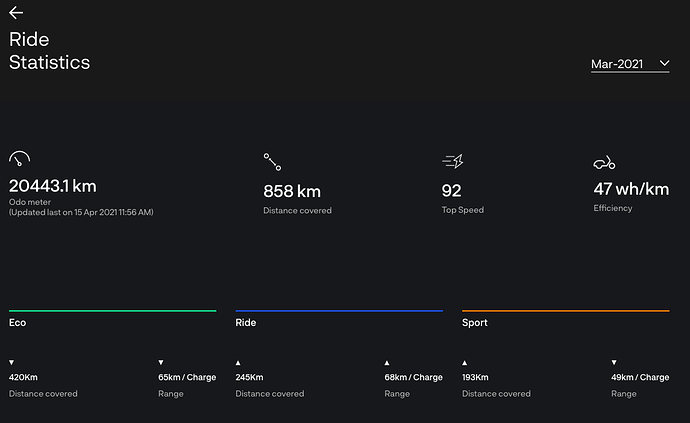Click the up arrow above 68km / Charge
This screenshot has width=690, height=423.
click(x=387, y=363)
